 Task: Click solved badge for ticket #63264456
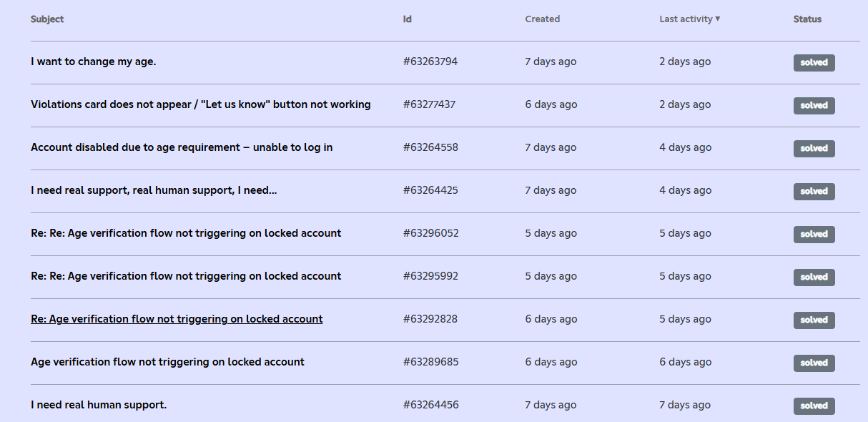[814, 406]
